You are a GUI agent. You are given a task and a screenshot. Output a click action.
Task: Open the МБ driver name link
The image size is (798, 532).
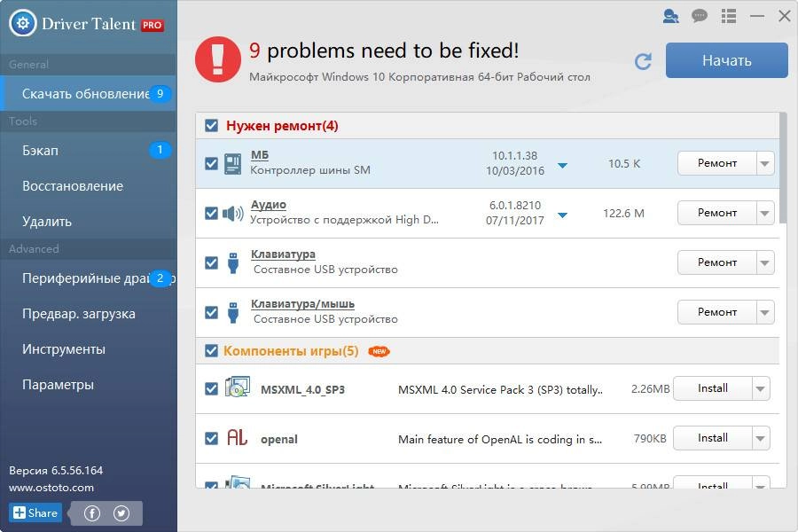point(260,155)
